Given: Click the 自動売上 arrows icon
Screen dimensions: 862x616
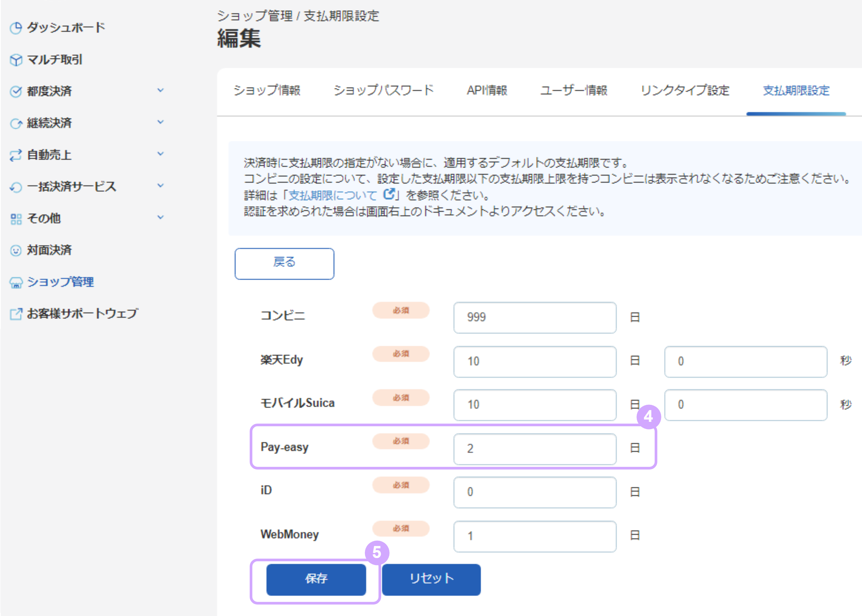Looking at the screenshot, I should [x=16, y=154].
